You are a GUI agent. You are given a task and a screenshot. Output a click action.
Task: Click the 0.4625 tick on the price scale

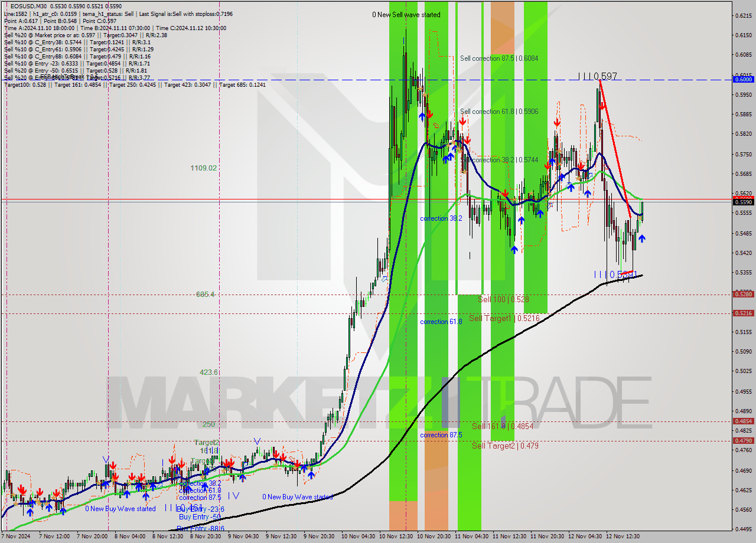pos(743,490)
